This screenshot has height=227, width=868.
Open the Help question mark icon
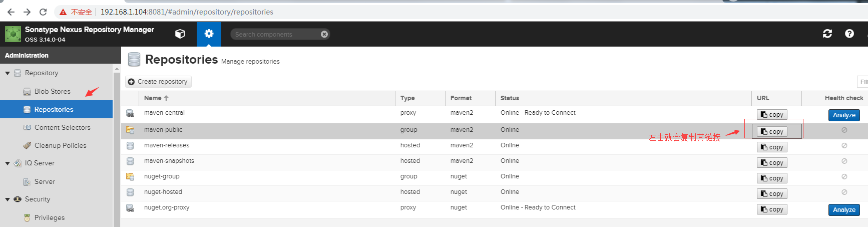coord(849,34)
